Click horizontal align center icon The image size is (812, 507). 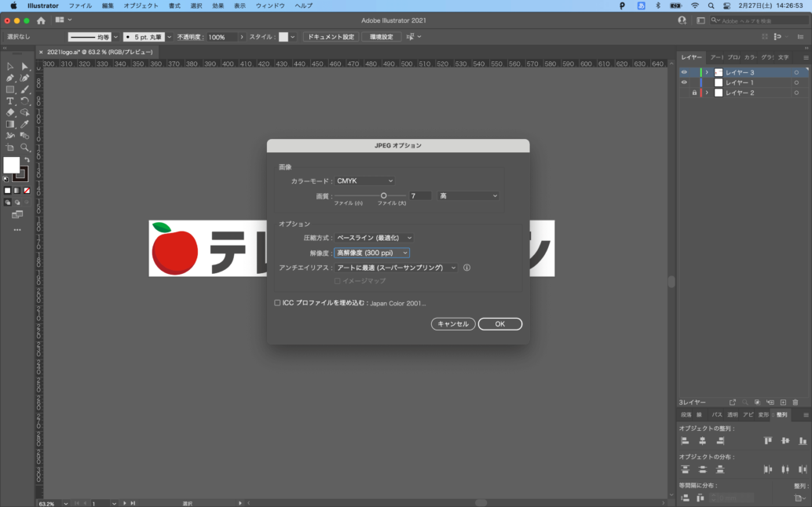[702, 441]
